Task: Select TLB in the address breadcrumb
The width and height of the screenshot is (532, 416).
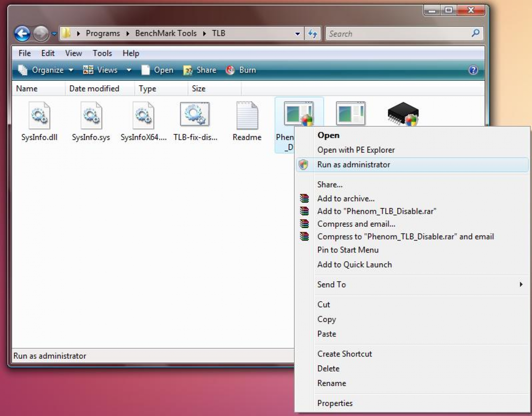Action: click(x=219, y=33)
